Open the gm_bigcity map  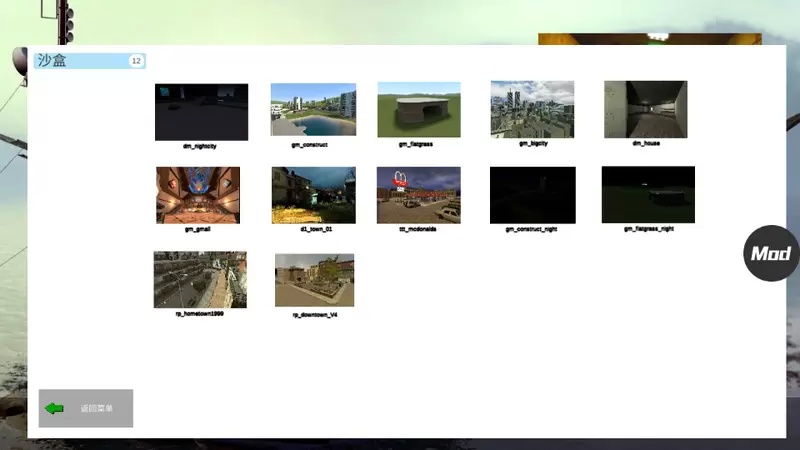pos(532,109)
